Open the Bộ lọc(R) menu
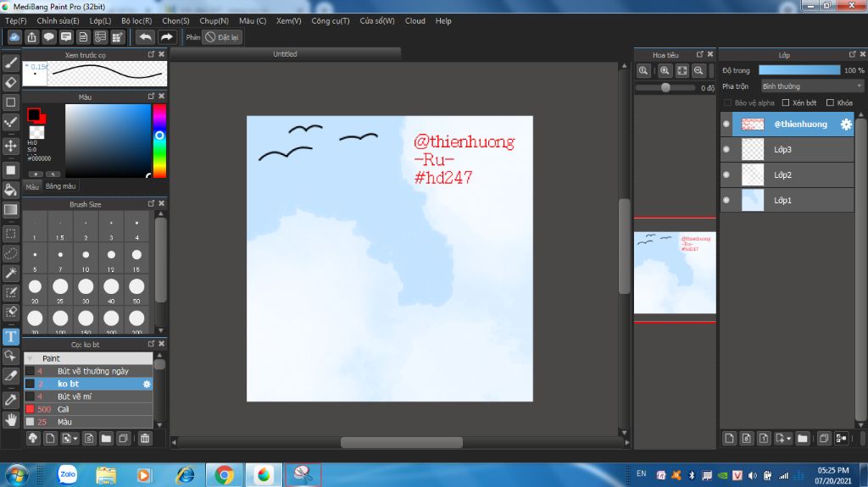 [x=136, y=21]
